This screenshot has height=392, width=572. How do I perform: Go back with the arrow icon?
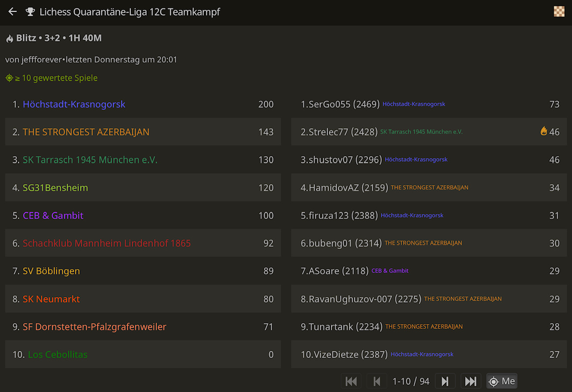(x=13, y=12)
